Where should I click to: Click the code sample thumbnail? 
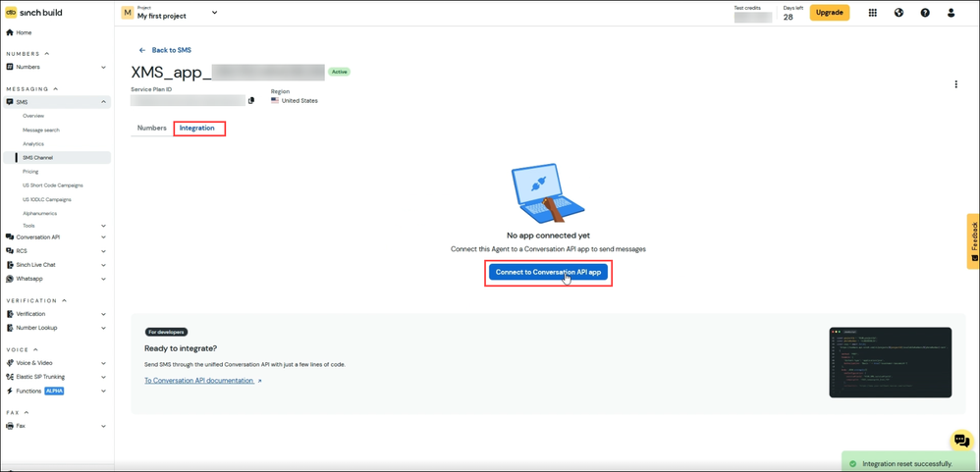890,362
